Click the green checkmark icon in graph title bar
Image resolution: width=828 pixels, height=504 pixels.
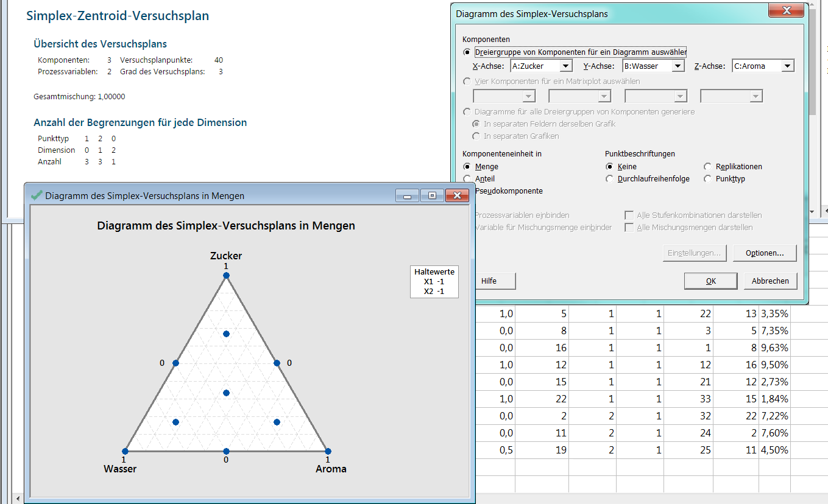37,195
